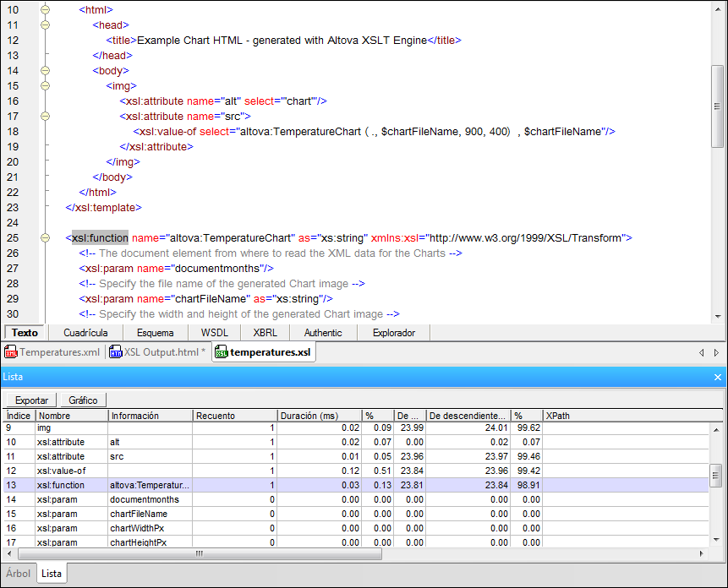This screenshot has height=588, width=728.
Task: Switch to the Árbol tab
Action: coord(18,573)
